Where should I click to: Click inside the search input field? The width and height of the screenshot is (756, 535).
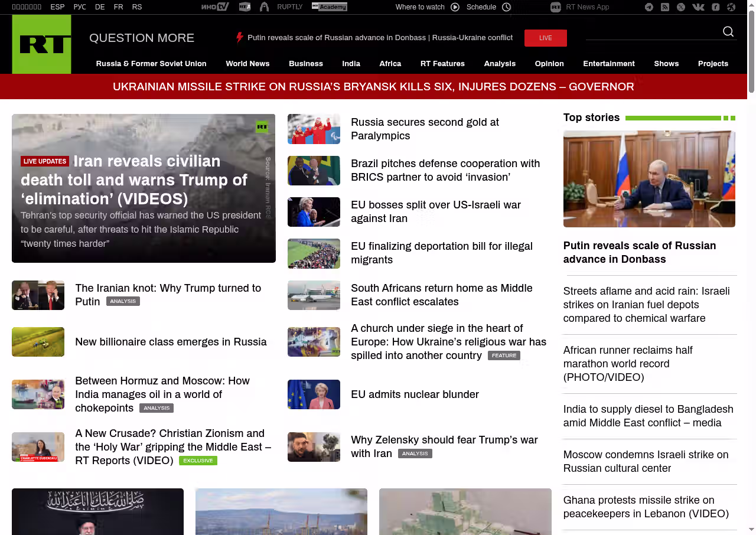coord(650,32)
